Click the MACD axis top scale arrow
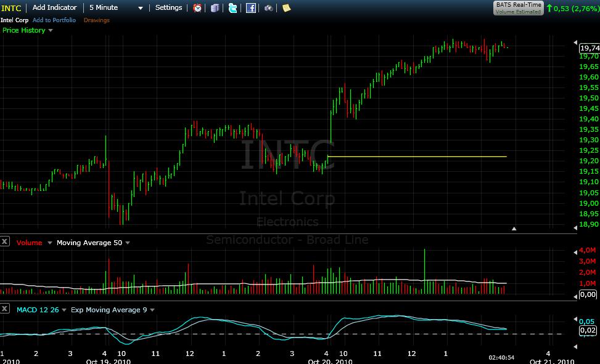Viewport: 600px width, 364px height. click(x=575, y=319)
